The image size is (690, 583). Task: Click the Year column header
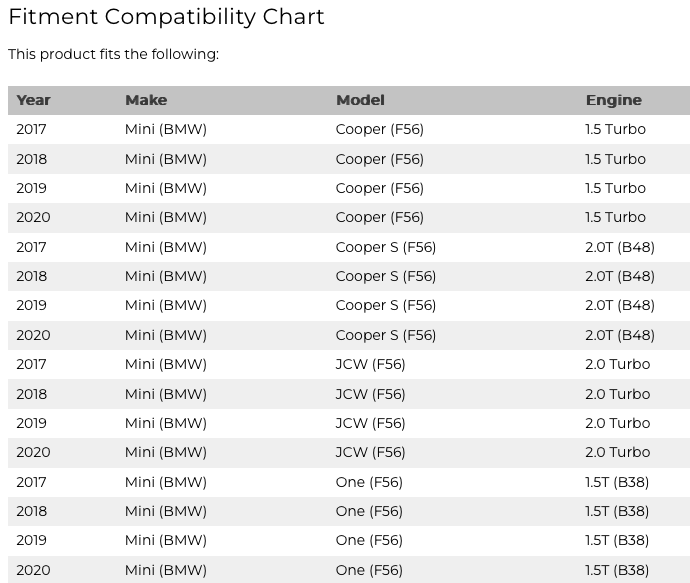coord(33,100)
